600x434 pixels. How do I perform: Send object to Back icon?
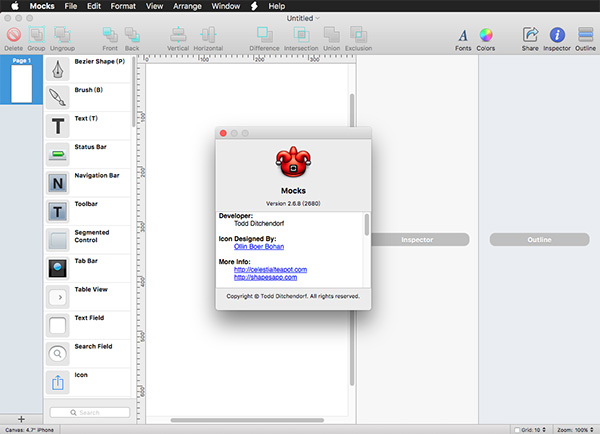pyautogui.click(x=132, y=35)
